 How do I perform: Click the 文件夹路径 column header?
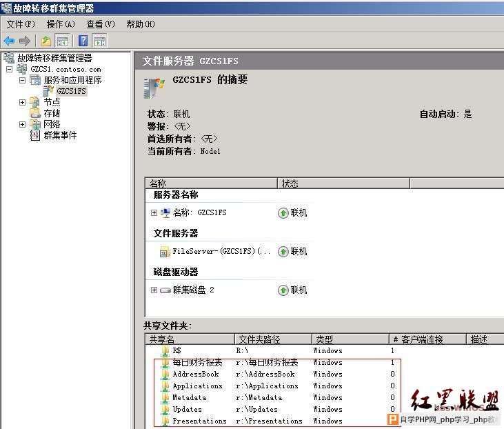pos(273,339)
